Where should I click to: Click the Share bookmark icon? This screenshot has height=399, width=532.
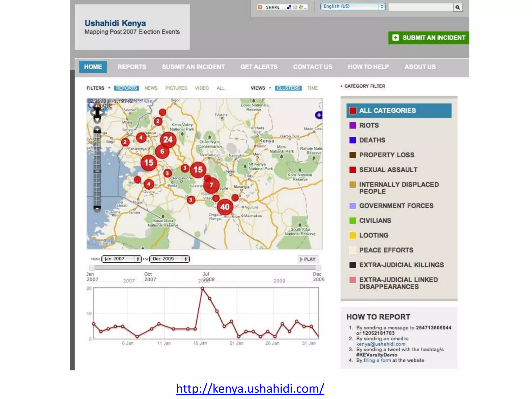coord(260,7)
